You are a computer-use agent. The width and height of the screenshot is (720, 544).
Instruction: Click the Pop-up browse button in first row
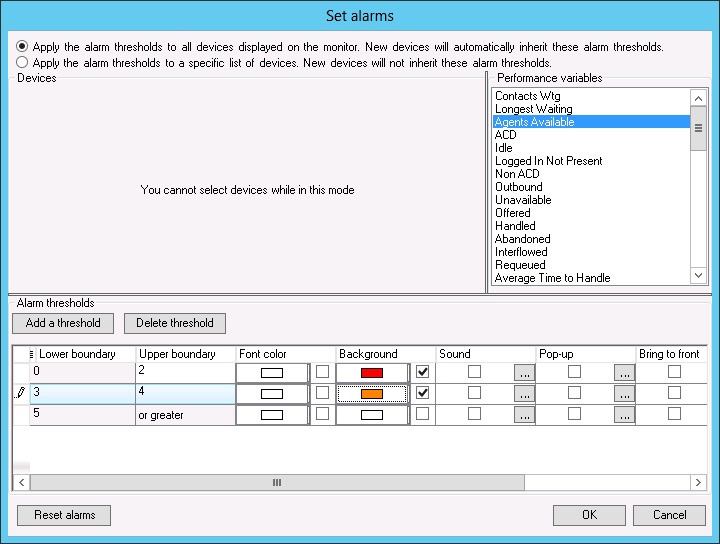[624, 372]
